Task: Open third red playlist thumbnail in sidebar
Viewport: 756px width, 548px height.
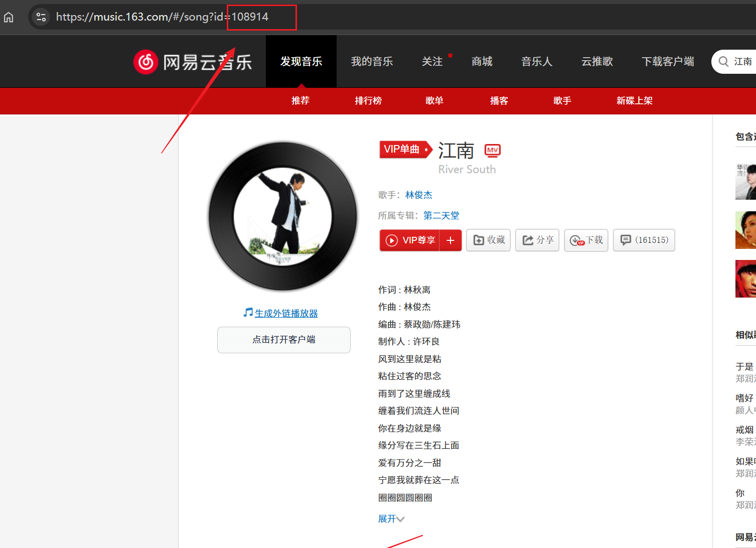Action: [745, 279]
